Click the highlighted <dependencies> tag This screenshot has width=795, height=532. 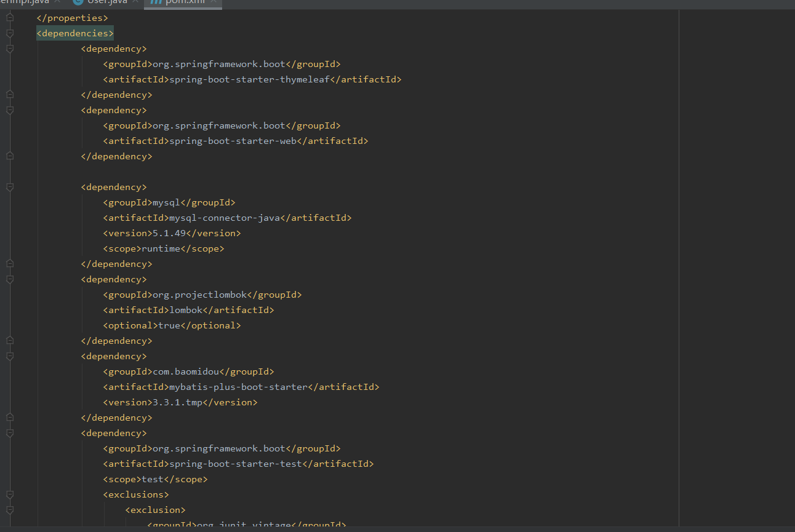tap(75, 33)
